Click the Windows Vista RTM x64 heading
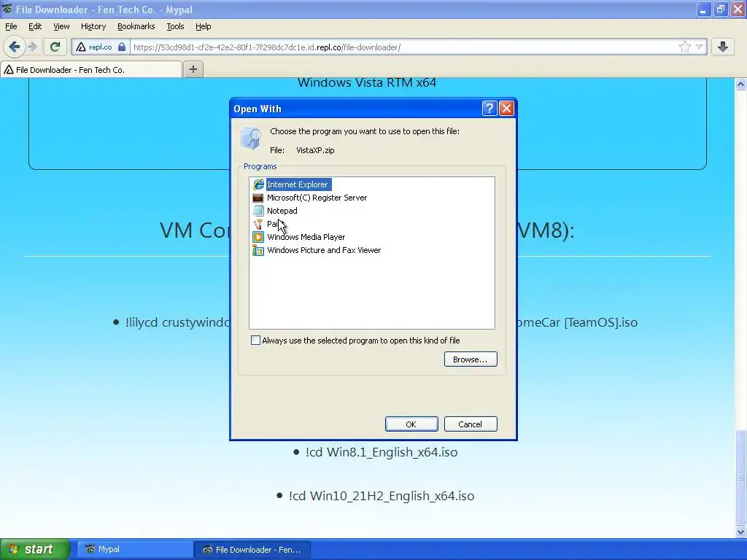747x560 pixels. click(367, 82)
